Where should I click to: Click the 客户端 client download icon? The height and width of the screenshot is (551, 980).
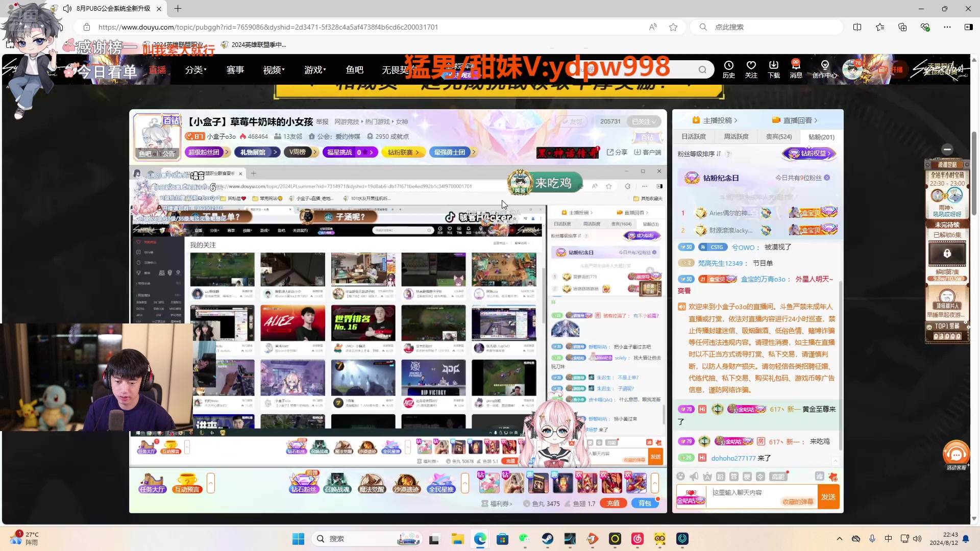[647, 152]
